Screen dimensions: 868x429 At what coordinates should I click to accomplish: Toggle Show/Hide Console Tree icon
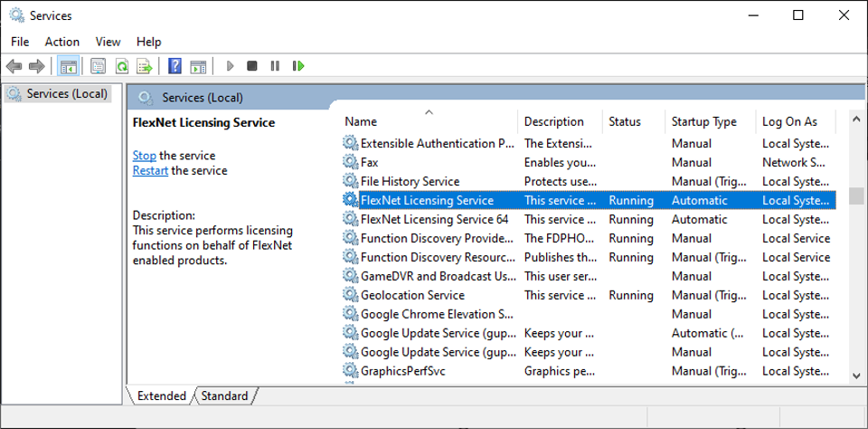point(69,66)
